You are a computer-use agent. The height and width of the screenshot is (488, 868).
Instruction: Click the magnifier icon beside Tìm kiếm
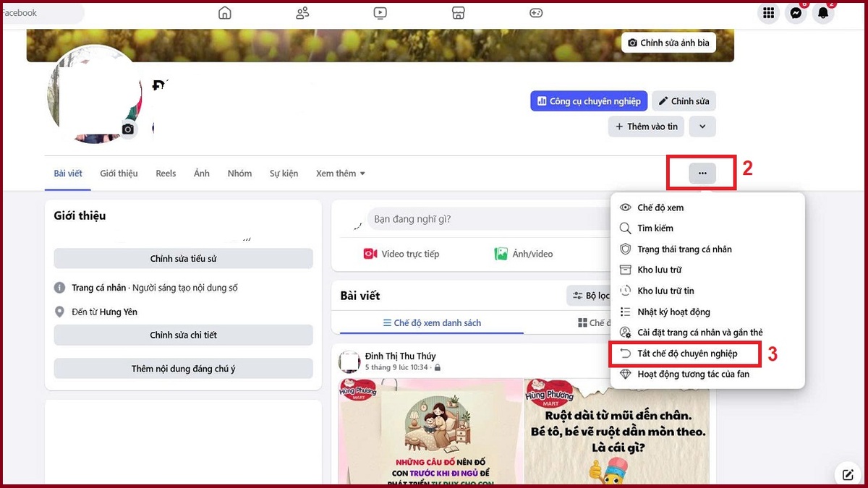pyautogui.click(x=626, y=228)
